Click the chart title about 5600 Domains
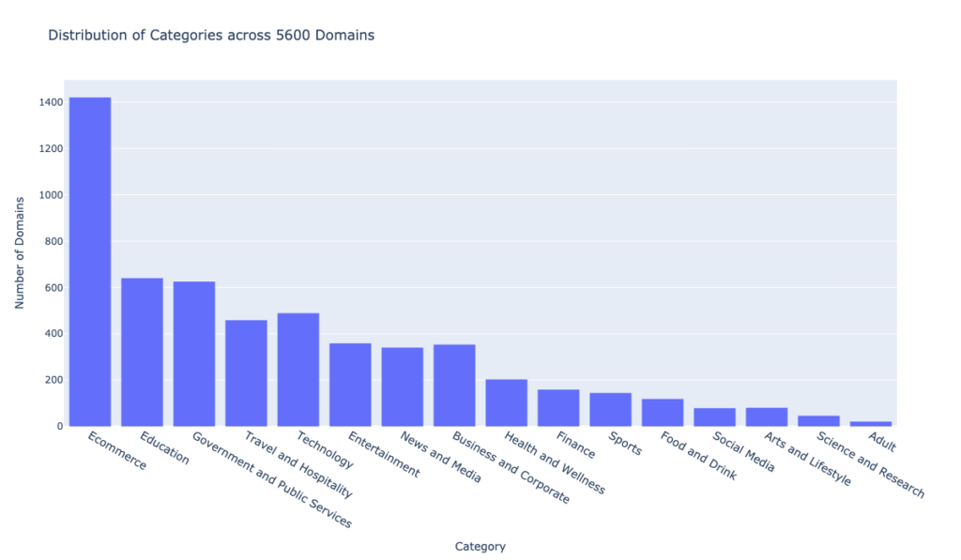This screenshot has height=560, width=961. (211, 36)
